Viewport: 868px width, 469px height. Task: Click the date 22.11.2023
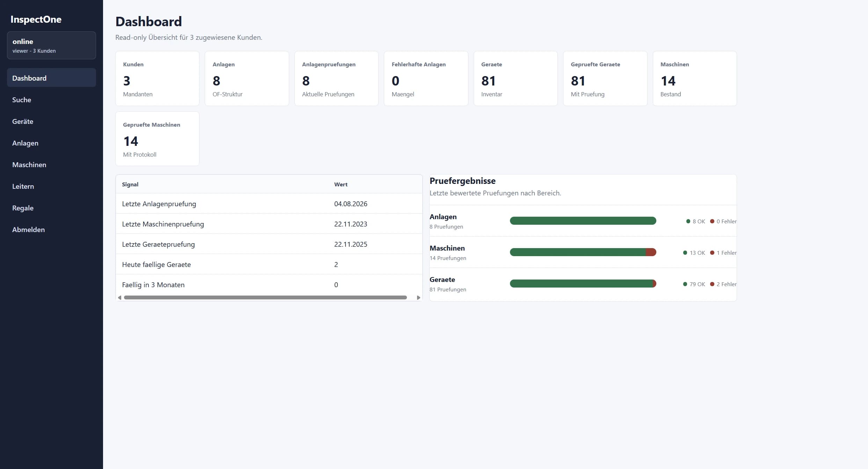pos(351,224)
